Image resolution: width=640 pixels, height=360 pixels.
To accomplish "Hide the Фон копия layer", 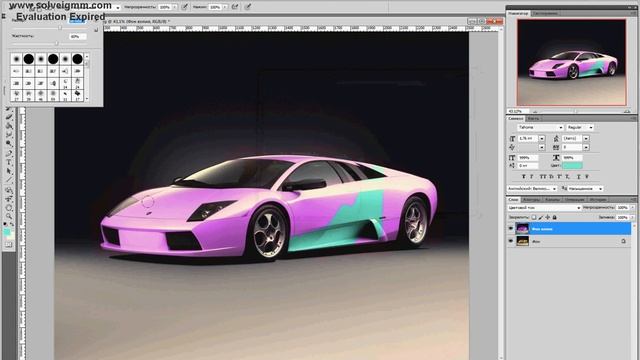I will coord(511,229).
